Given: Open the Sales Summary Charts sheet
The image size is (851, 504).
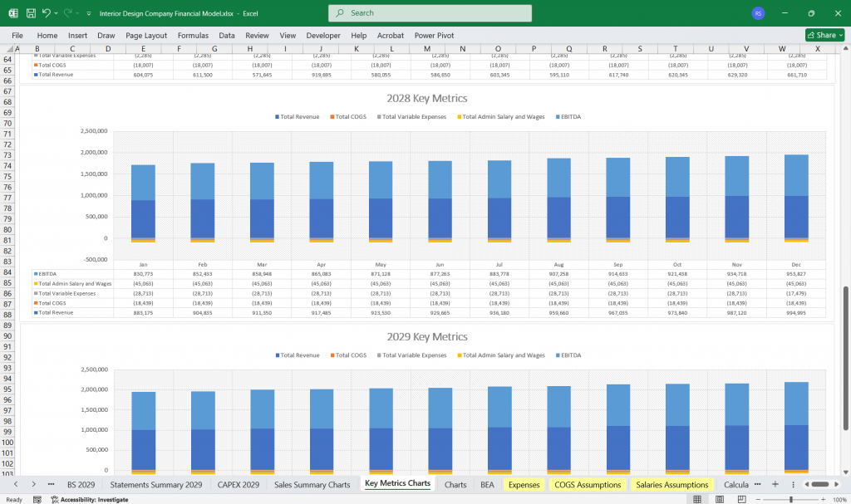Looking at the screenshot, I should (312, 484).
